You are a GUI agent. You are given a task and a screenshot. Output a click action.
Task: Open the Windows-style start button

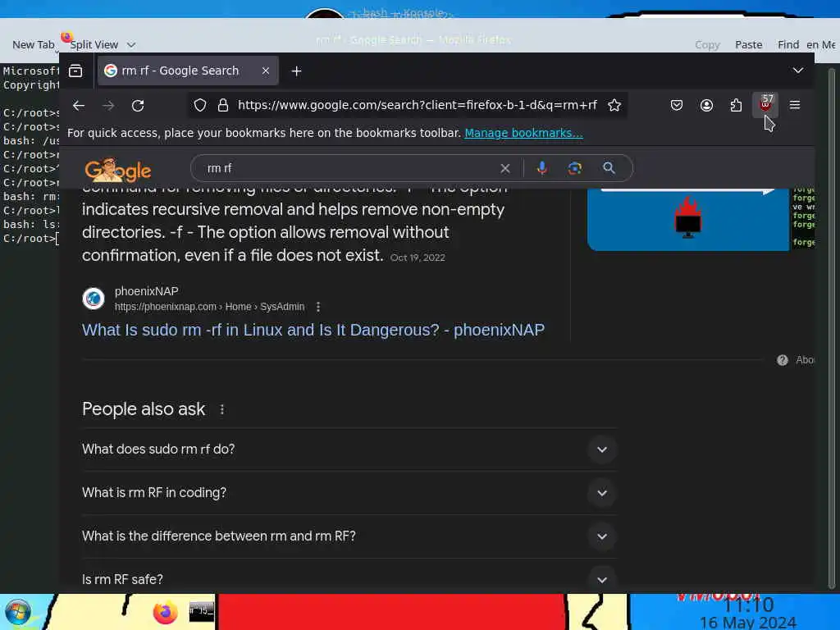point(18,612)
